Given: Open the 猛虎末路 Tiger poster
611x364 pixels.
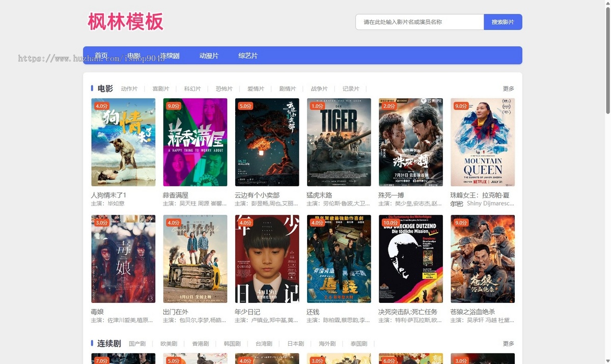Looking at the screenshot, I should [x=339, y=142].
